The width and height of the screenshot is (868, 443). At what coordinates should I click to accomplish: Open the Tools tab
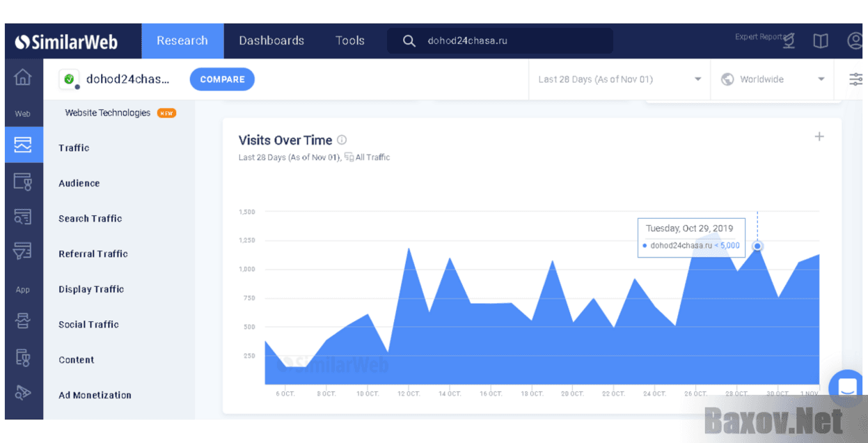point(349,41)
